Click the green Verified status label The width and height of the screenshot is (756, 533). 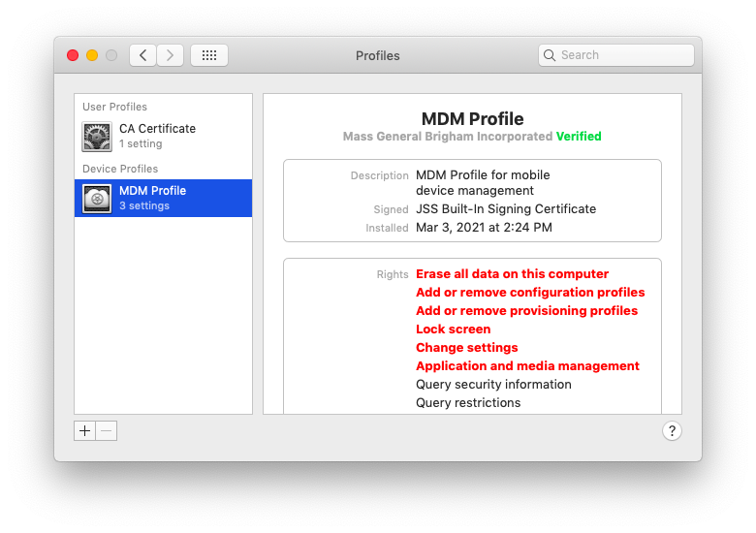pos(579,137)
